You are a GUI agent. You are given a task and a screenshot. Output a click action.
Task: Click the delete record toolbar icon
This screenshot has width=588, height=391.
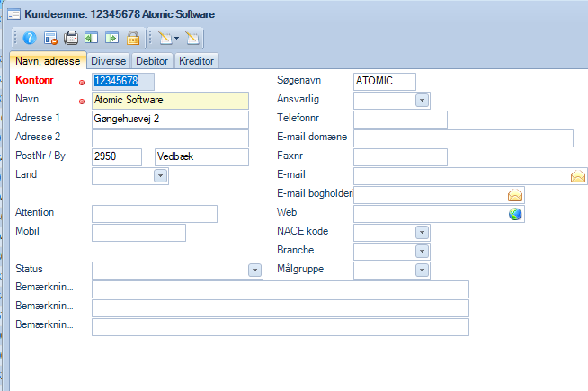(50, 38)
